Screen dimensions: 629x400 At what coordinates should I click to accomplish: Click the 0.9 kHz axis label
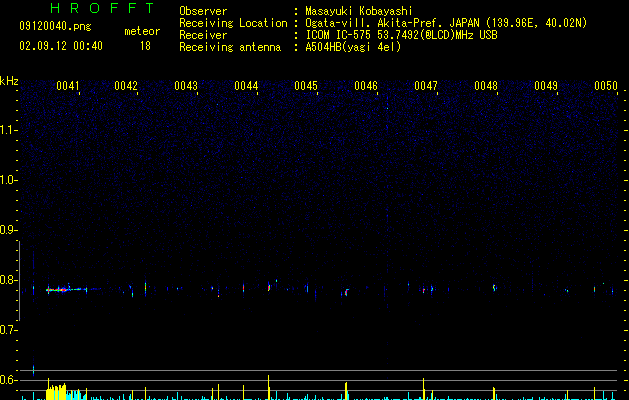pyautogui.click(x=8, y=230)
